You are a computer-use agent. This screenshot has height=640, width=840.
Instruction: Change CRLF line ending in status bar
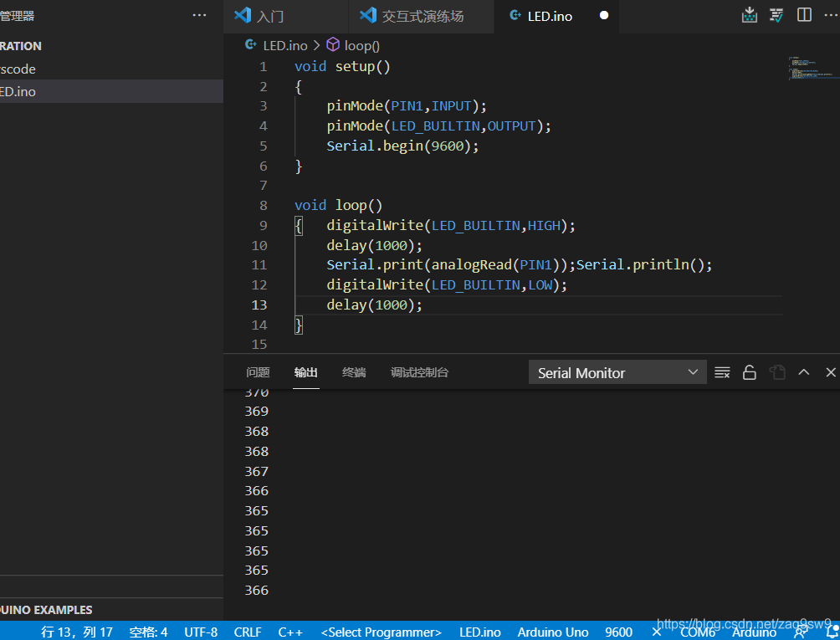coord(248,632)
